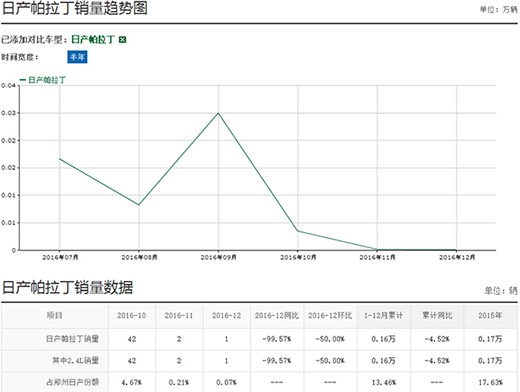Click the 2016年07月 data point on the line
The height and width of the screenshot is (392, 520).
[60, 159]
